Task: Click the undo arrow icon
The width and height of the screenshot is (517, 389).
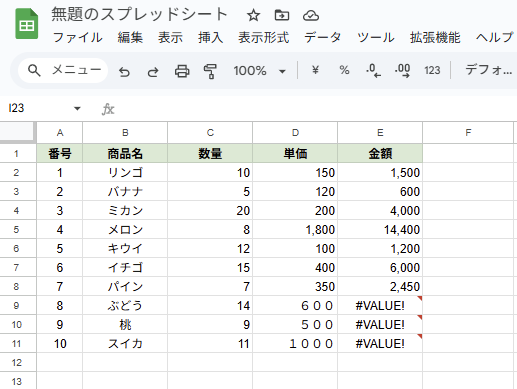Action: click(x=124, y=71)
